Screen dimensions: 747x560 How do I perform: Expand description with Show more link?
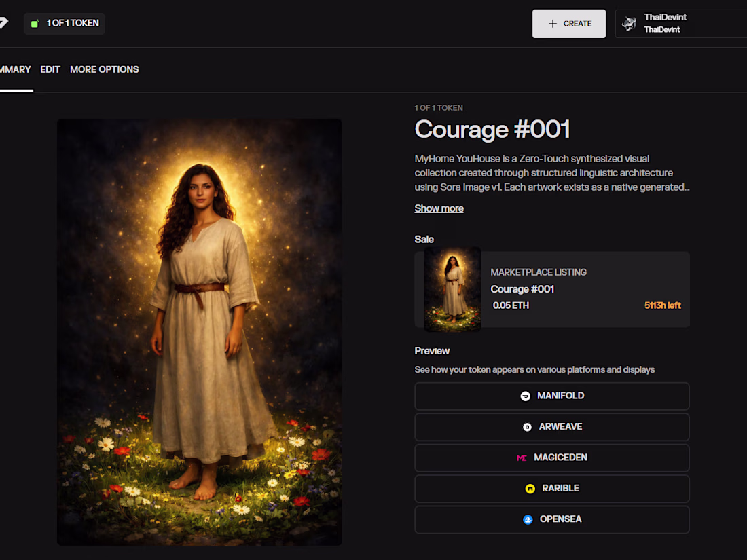[439, 208]
